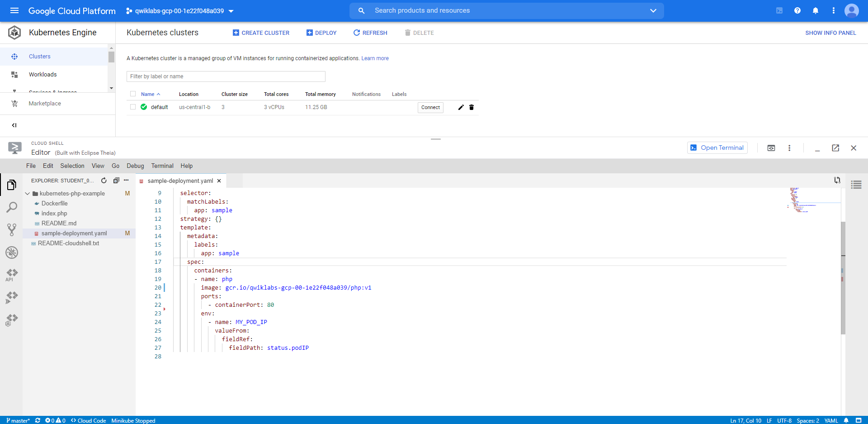Open the Debug view in activity bar

click(x=12, y=252)
